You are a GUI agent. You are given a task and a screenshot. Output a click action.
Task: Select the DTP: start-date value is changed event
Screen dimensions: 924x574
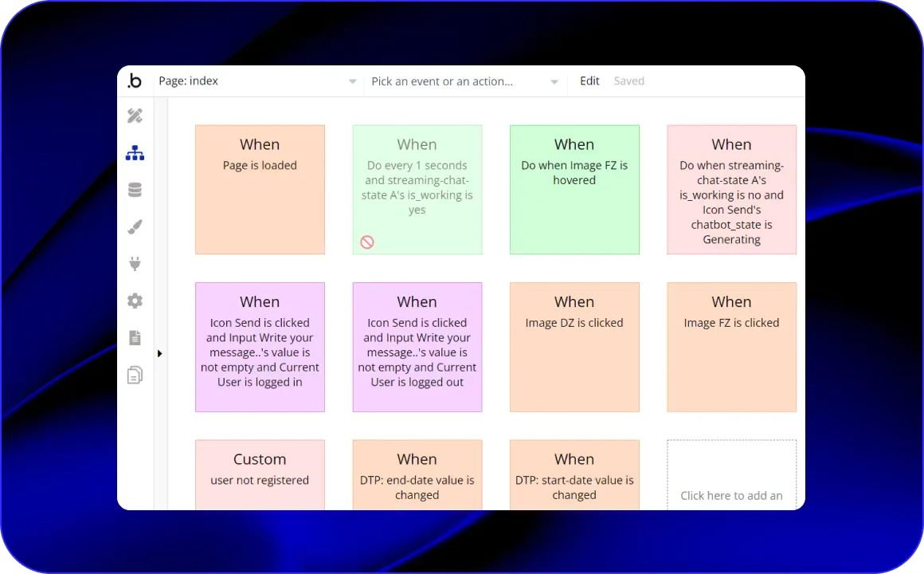(x=574, y=475)
